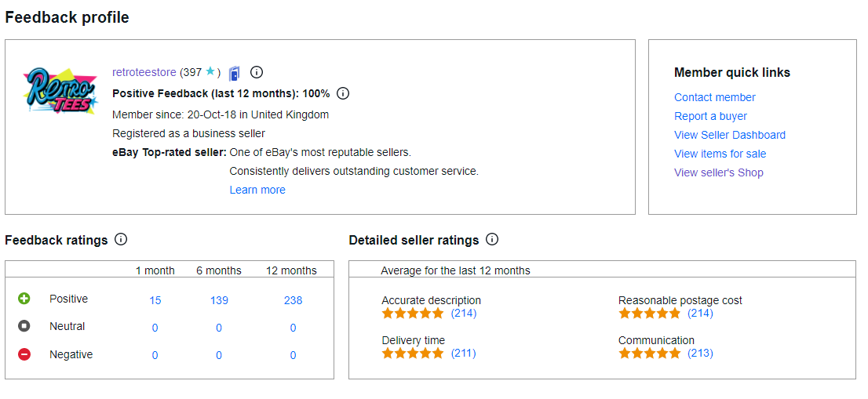Open the retroteestore username link
868x399 pixels.
144,72
